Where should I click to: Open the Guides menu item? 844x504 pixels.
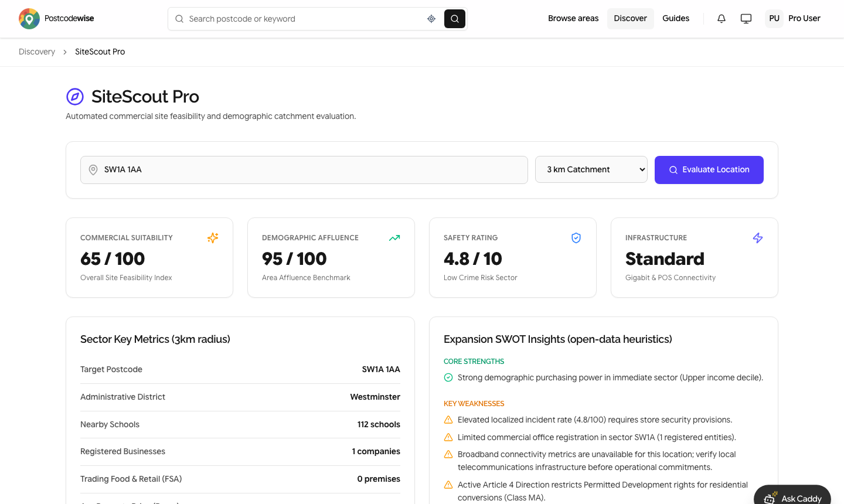coord(676,19)
